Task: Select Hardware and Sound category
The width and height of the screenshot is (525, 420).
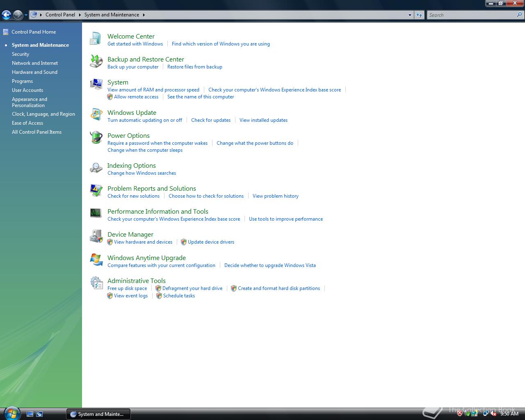Action: coord(34,72)
